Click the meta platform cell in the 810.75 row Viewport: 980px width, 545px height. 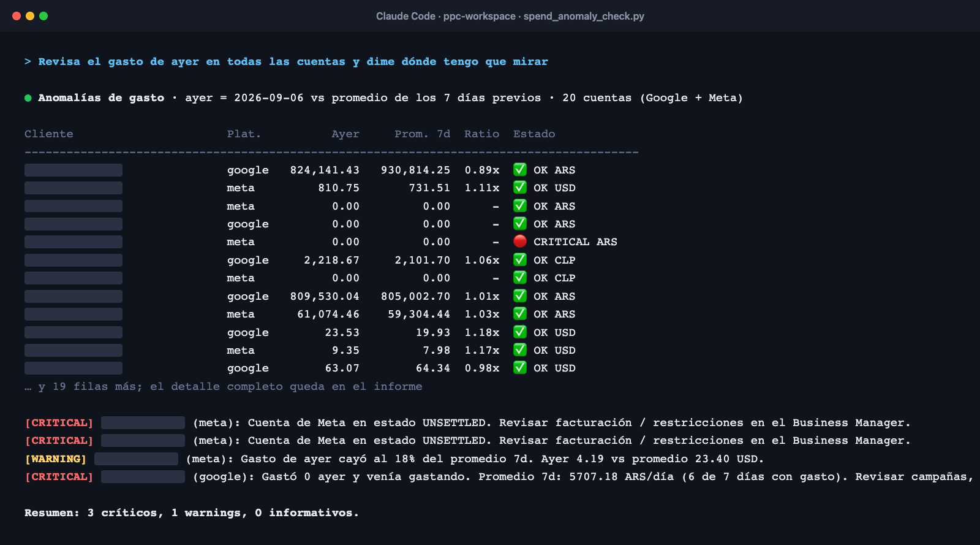[x=241, y=188]
